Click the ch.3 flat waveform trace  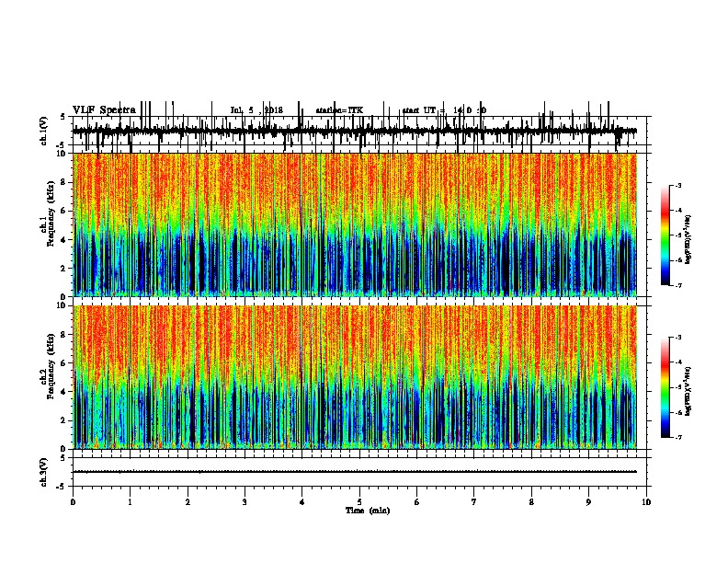[355, 472]
